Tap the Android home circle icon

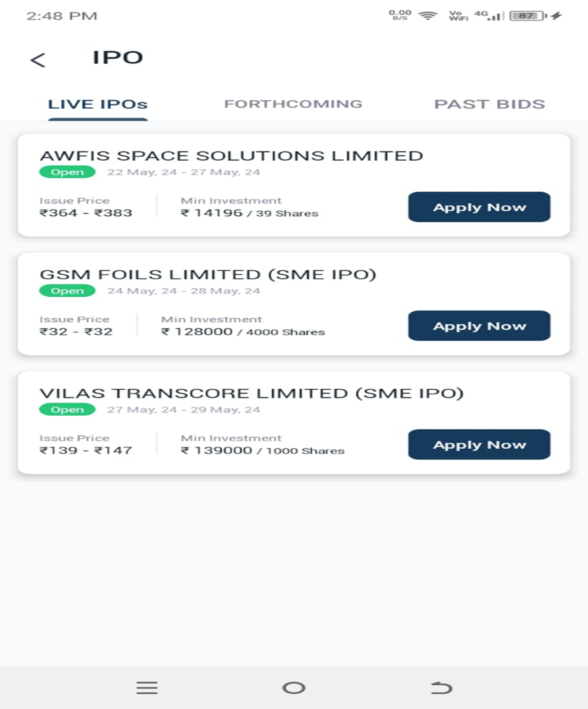coord(294,688)
